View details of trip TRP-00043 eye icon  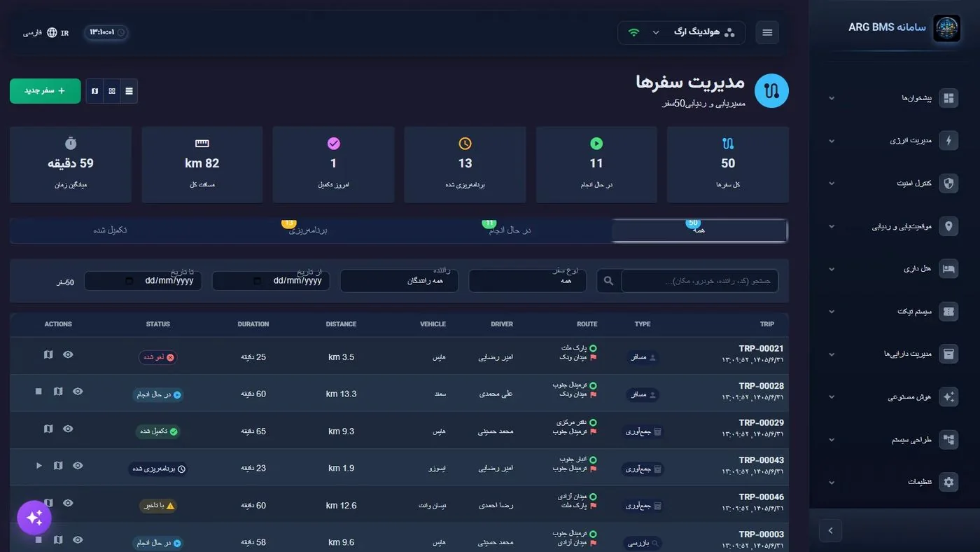(x=78, y=466)
